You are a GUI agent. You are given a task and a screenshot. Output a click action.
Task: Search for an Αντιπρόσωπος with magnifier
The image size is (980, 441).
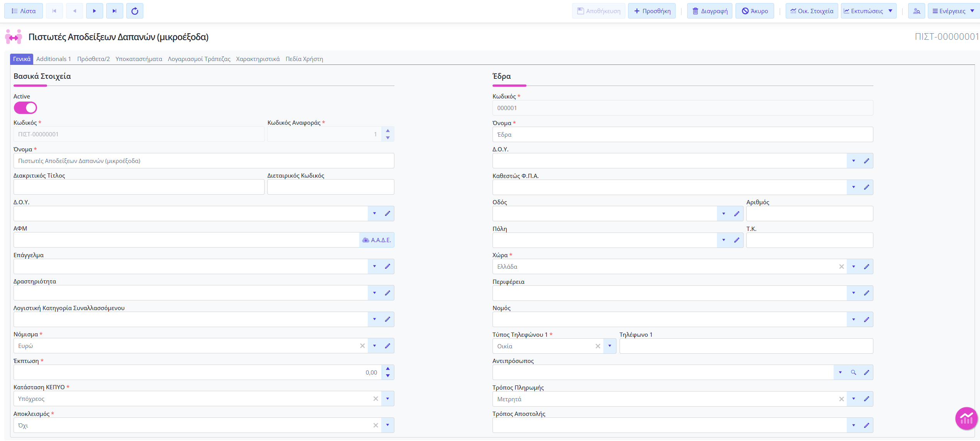853,372
